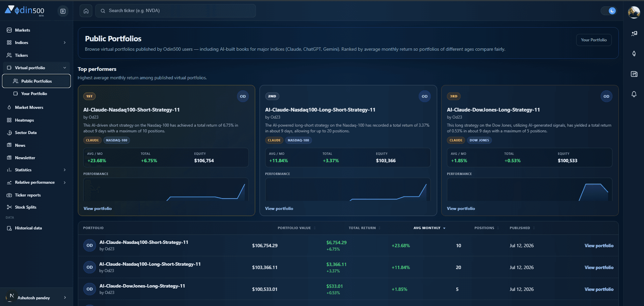The image size is (644, 306).
Task: Click the Sector Data pie icon
Action: 9,133
